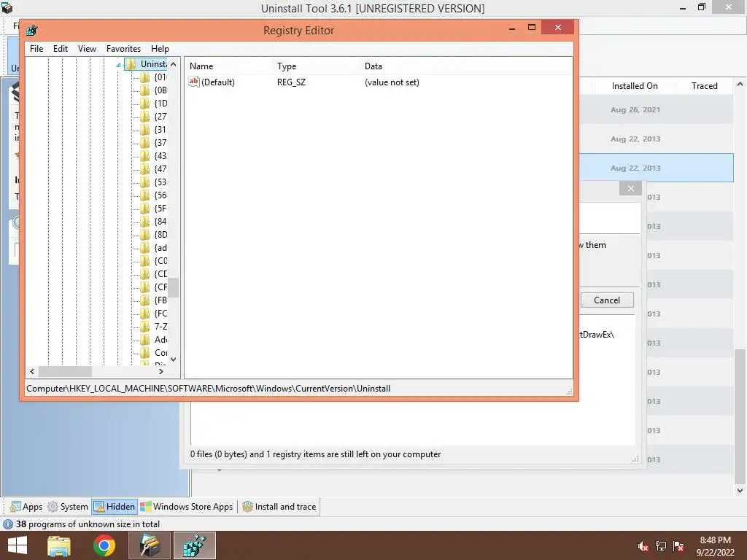This screenshot has height=560, width=747.
Task: Click folder icon of the {43 key
Action: (x=145, y=156)
